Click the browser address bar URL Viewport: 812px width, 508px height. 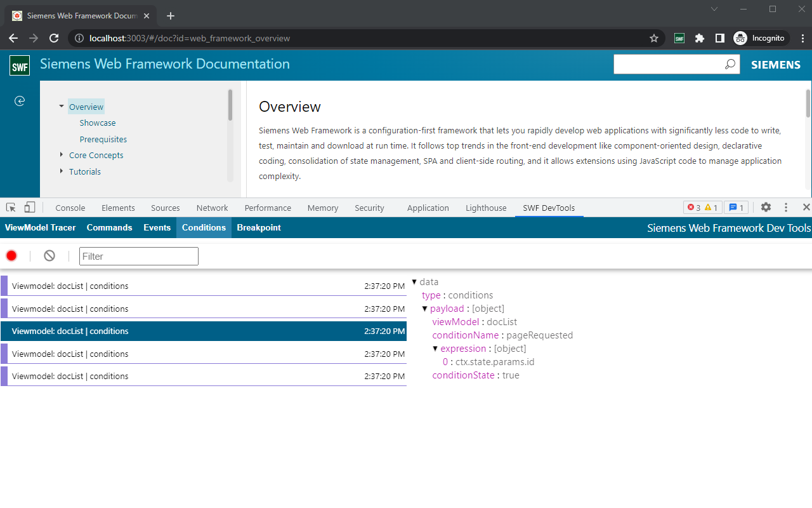(190, 38)
